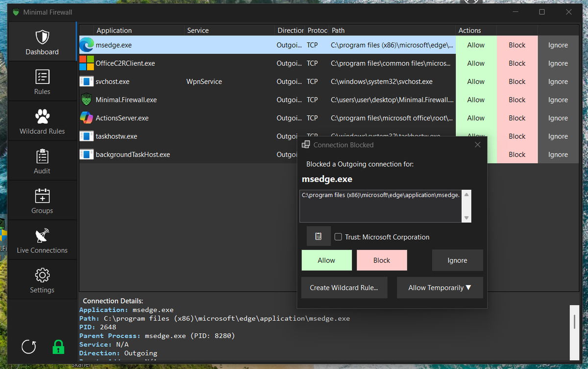Image resolution: width=588 pixels, height=369 pixels.
Task: Expand the Allow Temporarily dropdown
Action: coord(440,288)
